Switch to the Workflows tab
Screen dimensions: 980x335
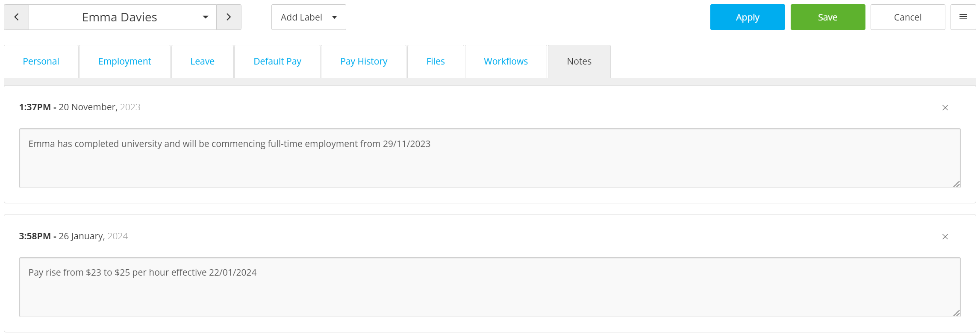[506, 62]
